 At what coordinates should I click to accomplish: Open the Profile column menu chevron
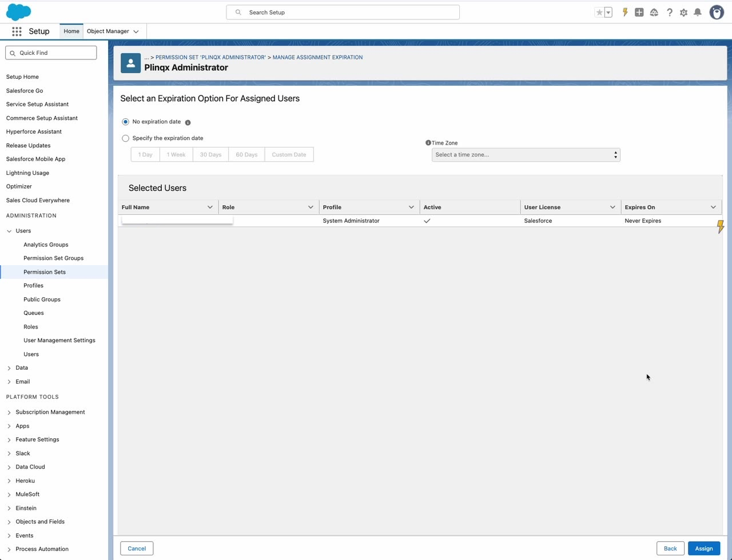(411, 207)
